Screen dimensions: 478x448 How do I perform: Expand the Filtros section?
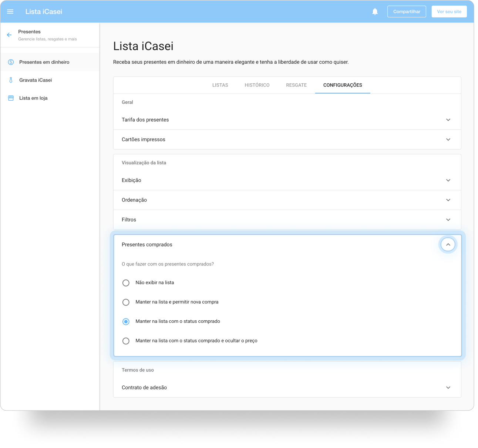(x=287, y=220)
